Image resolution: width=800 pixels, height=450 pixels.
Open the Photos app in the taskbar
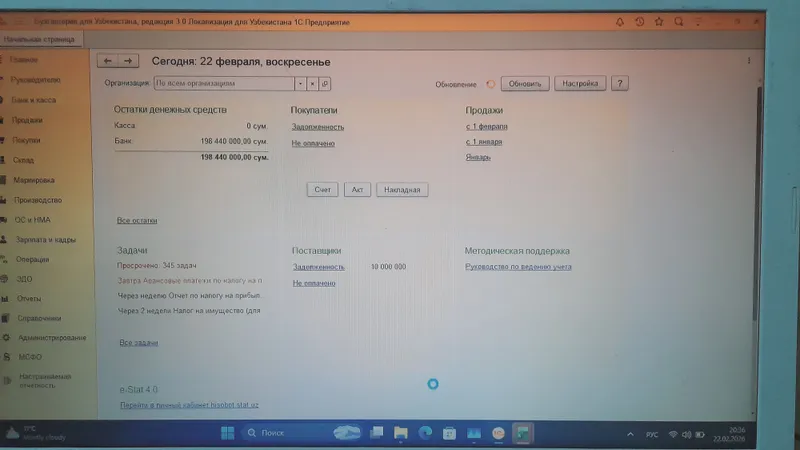coord(473,433)
